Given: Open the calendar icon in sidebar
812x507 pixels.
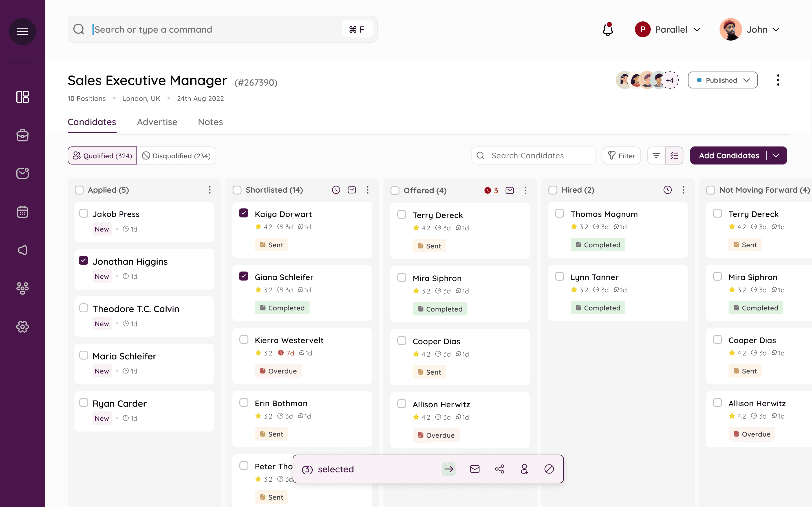Looking at the screenshot, I should point(23,212).
